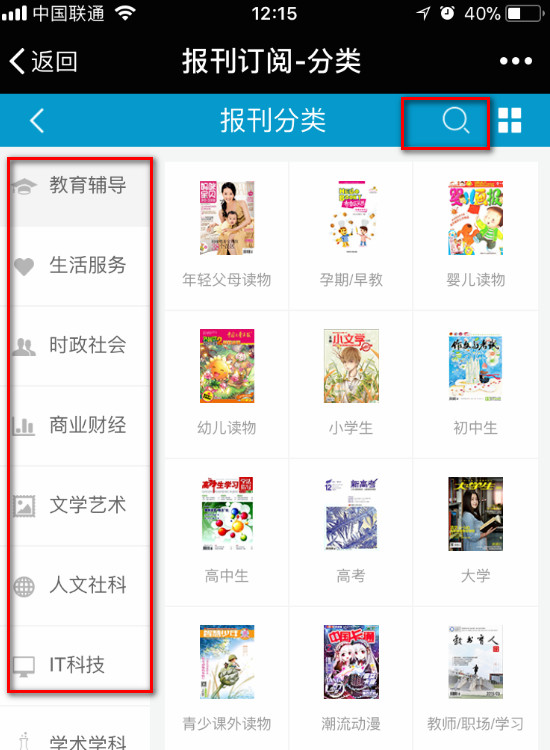
Task: Select the 文学艺术 category
Action: point(77,506)
